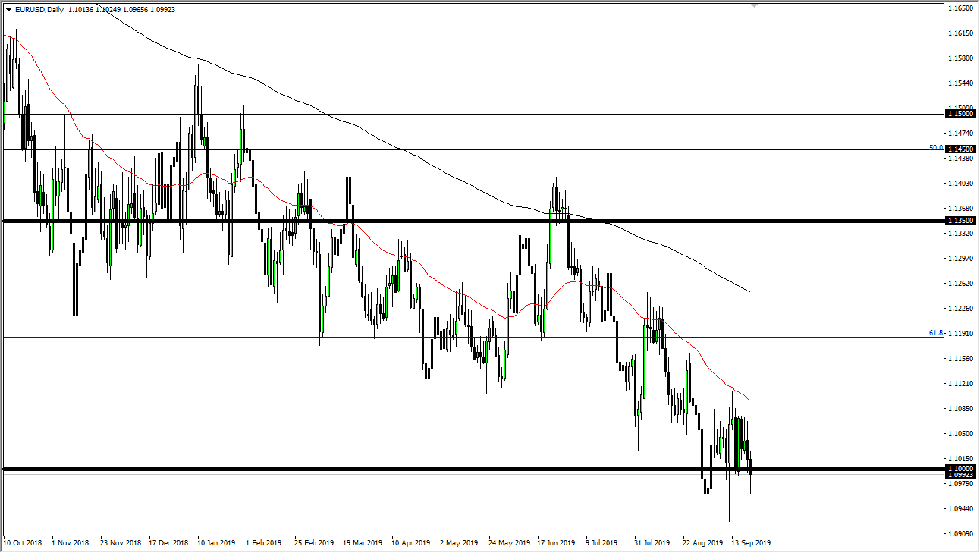Image resolution: width=980 pixels, height=553 pixels.
Task: Click the chart shift marker in top-right corner
Action: coord(752,7)
